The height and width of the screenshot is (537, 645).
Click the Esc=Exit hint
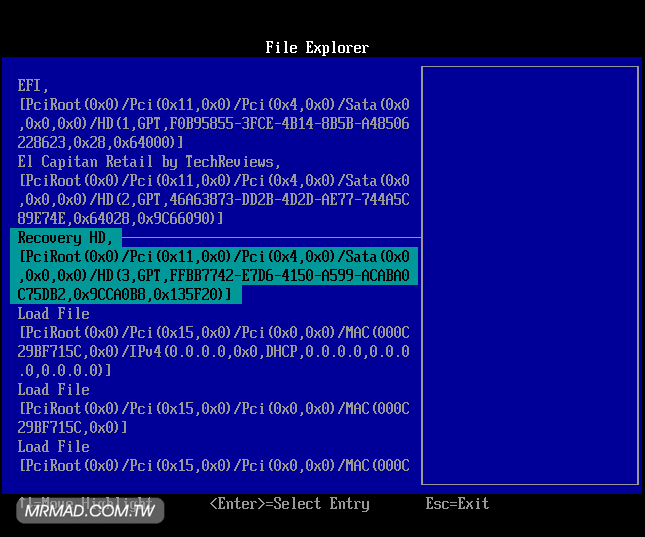coord(457,504)
